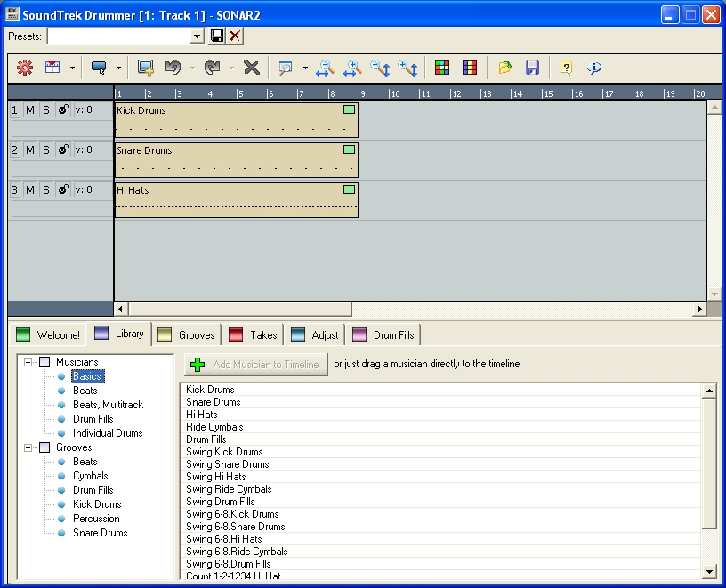Zoom out vertically
The height and width of the screenshot is (588, 726).
tap(380, 68)
